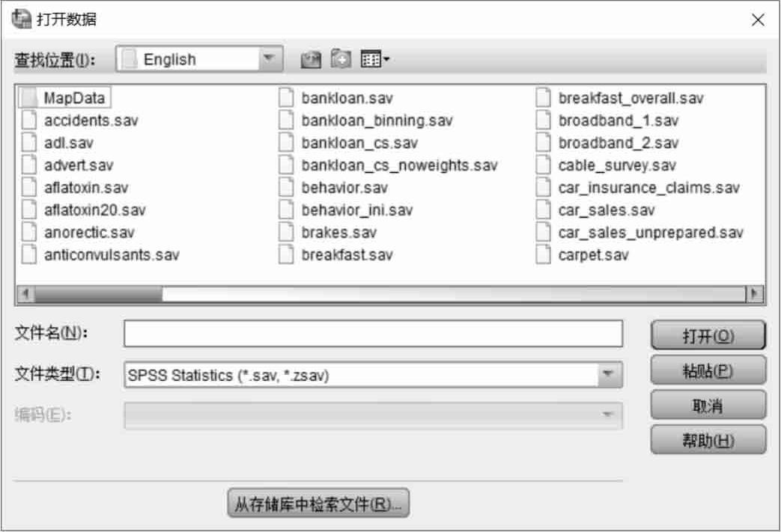Click the scrollbar right arrow
Image resolution: width=781 pixels, height=532 pixels.
(x=755, y=294)
